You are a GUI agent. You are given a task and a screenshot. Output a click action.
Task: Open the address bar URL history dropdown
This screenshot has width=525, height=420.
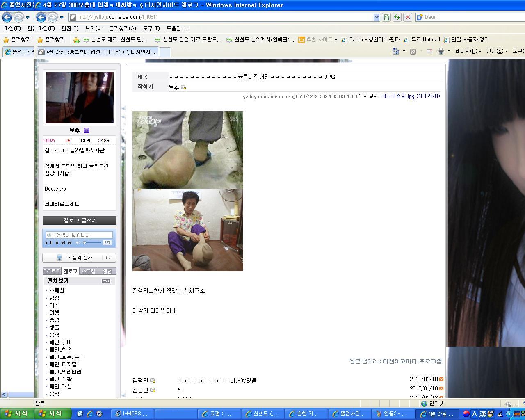377,17
